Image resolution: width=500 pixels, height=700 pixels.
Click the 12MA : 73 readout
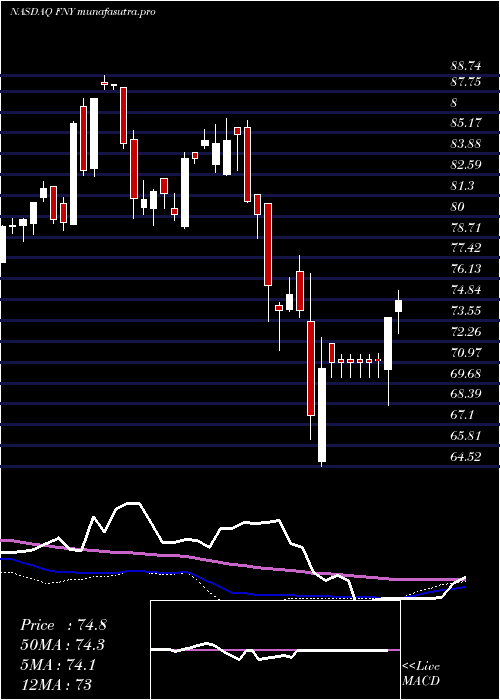pyautogui.click(x=56, y=685)
